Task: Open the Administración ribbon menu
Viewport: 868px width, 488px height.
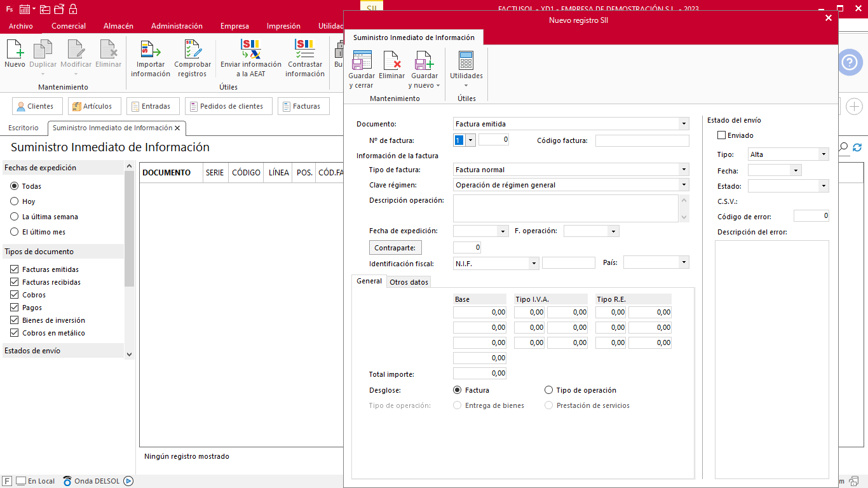Action: tap(177, 26)
